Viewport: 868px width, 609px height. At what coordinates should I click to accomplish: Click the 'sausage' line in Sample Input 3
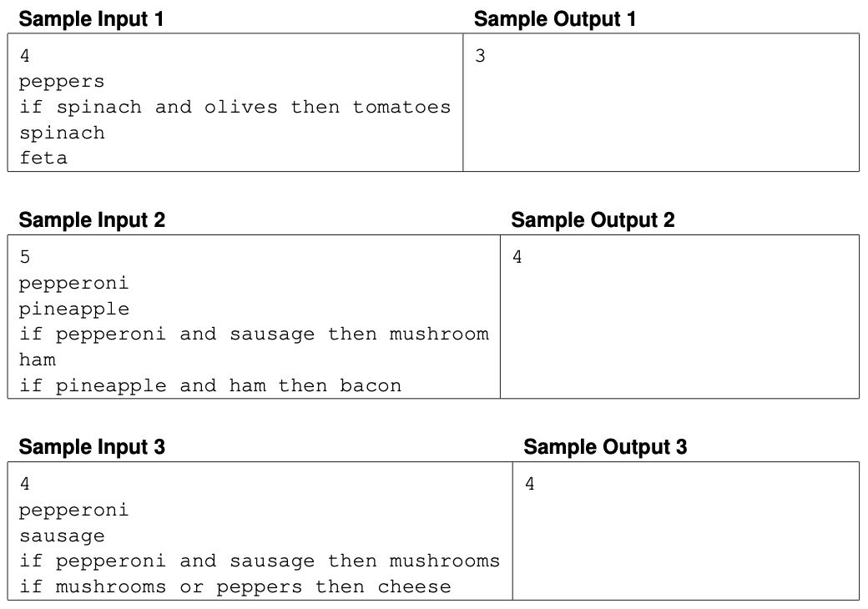62,536
